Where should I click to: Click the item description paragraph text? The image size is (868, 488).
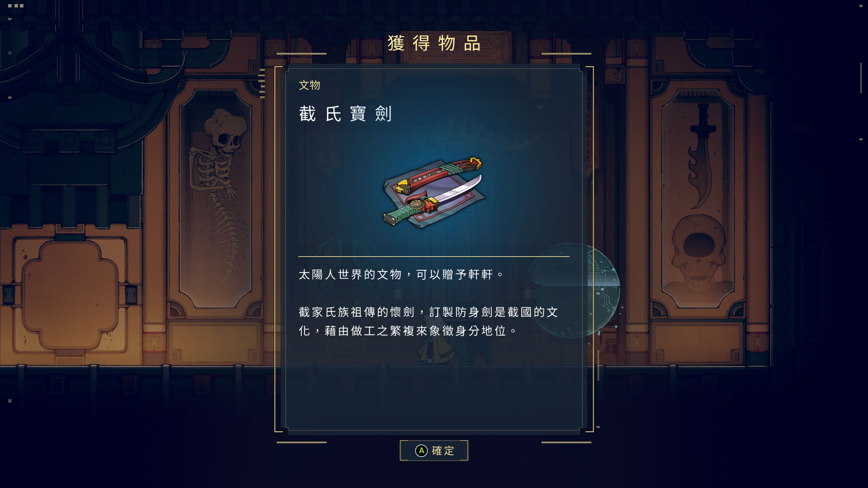(x=428, y=321)
